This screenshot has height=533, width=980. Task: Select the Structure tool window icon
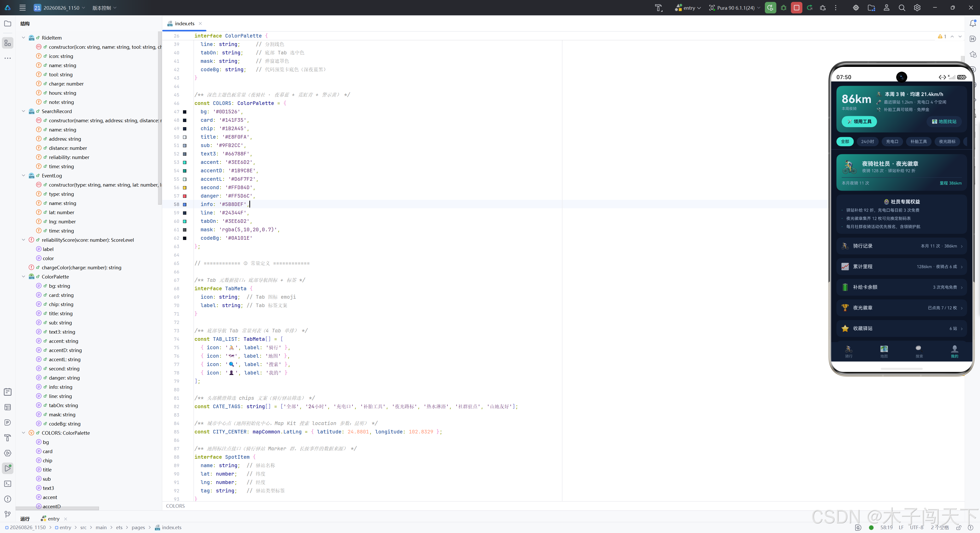8,43
